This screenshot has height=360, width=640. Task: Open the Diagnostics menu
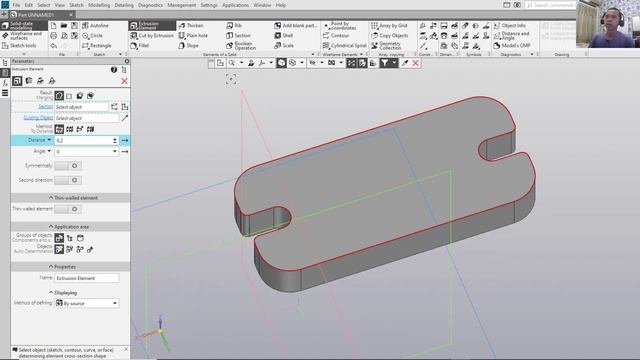coord(150,5)
